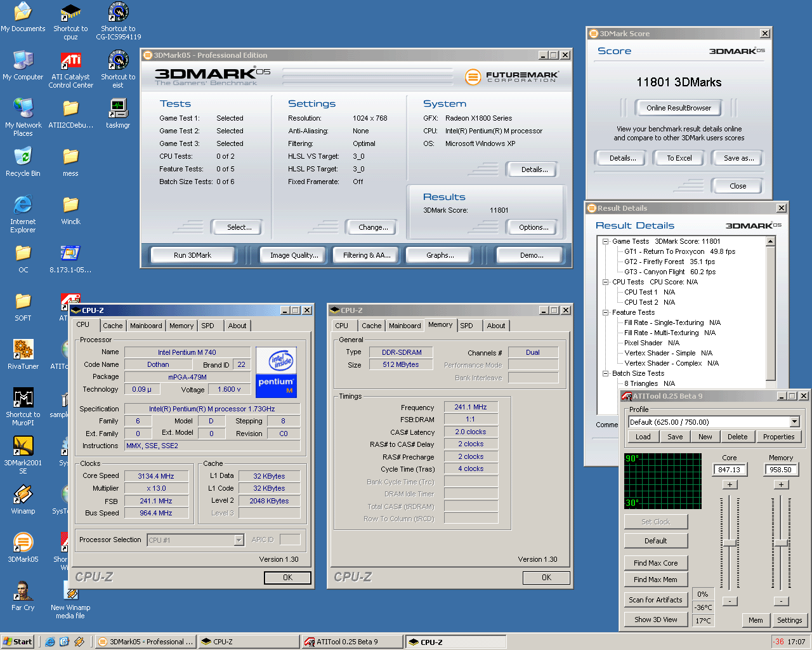Screen dimensions: 812x650
Task: Open Shortcut to MuroPI icon
Action: pyautogui.click(x=23, y=407)
